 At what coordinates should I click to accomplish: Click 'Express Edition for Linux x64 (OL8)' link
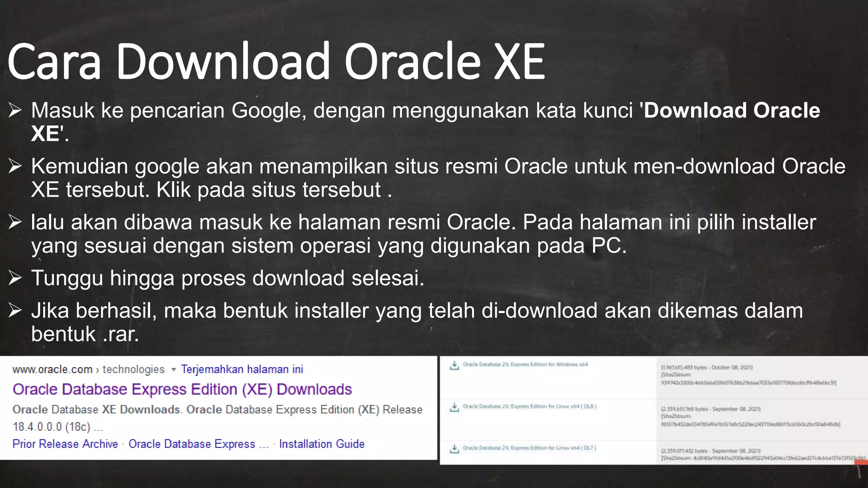tap(529, 406)
